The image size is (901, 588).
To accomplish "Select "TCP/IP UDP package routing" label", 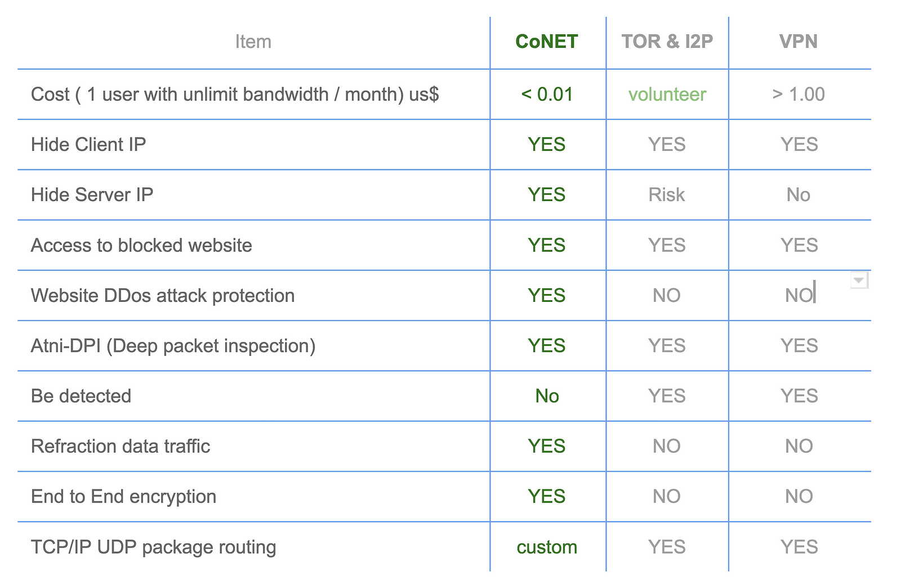I will tap(154, 547).
